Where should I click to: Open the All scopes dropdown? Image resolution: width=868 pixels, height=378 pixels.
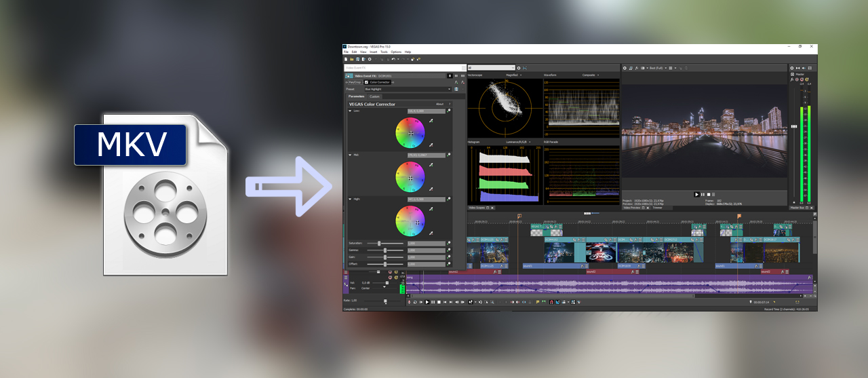491,68
